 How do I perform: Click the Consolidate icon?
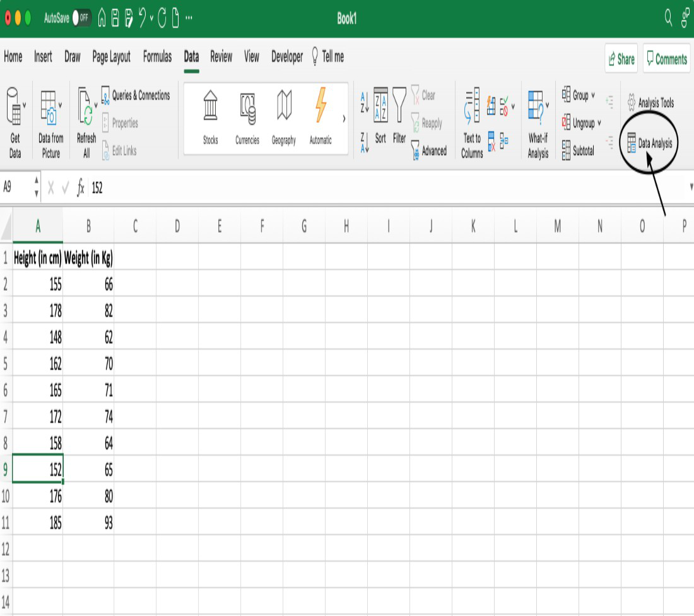pyautogui.click(x=503, y=141)
